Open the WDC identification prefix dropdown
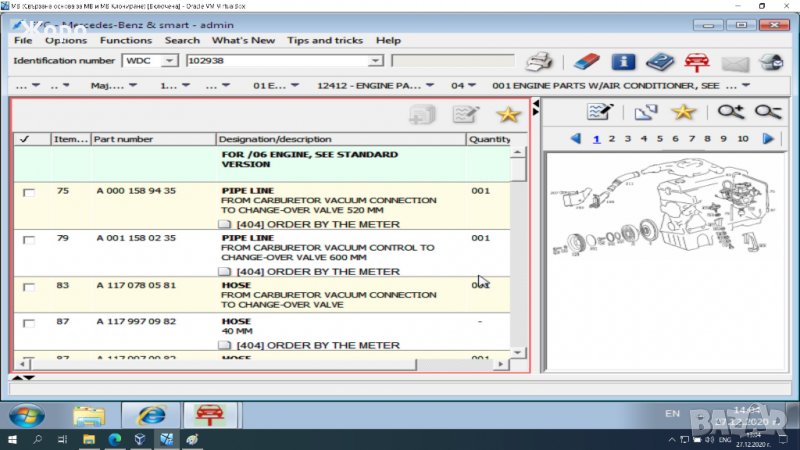 (x=169, y=61)
